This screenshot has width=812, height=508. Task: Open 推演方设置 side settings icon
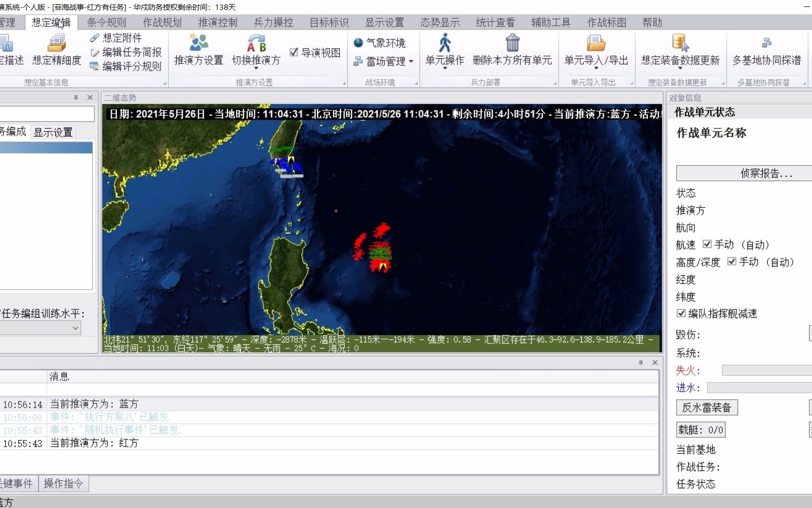(199, 42)
